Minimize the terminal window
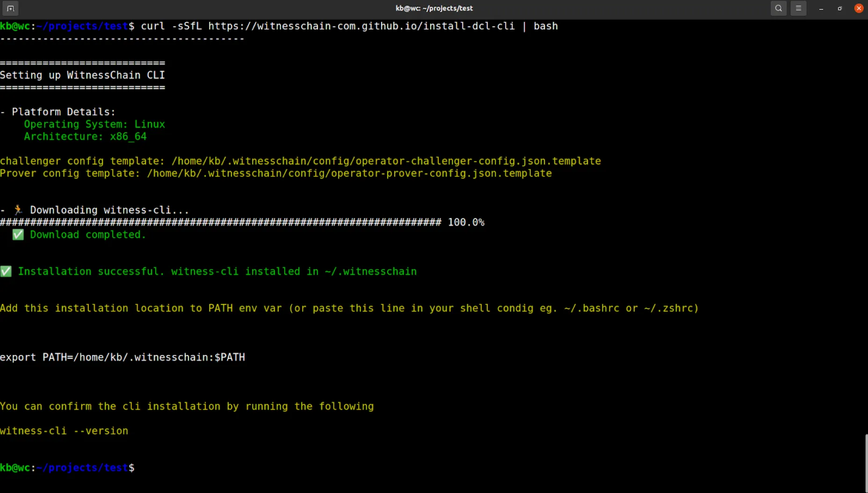868x493 pixels. [821, 8]
